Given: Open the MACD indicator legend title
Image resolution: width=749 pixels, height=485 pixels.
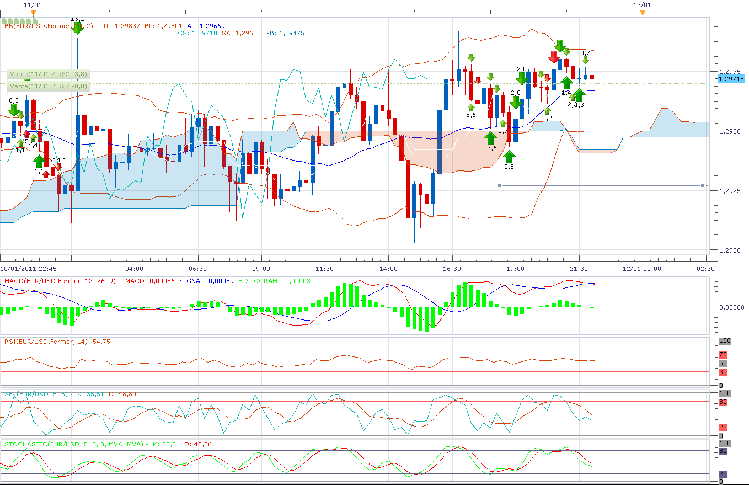Looking at the screenshot, I should pyautogui.click(x=40, y=283).
